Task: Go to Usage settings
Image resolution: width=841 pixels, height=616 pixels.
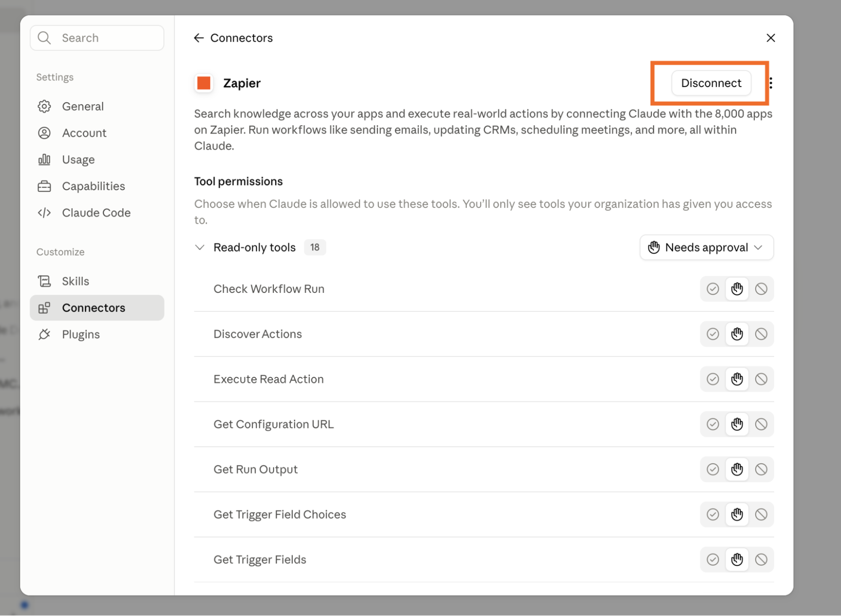Action: [97, 159]
